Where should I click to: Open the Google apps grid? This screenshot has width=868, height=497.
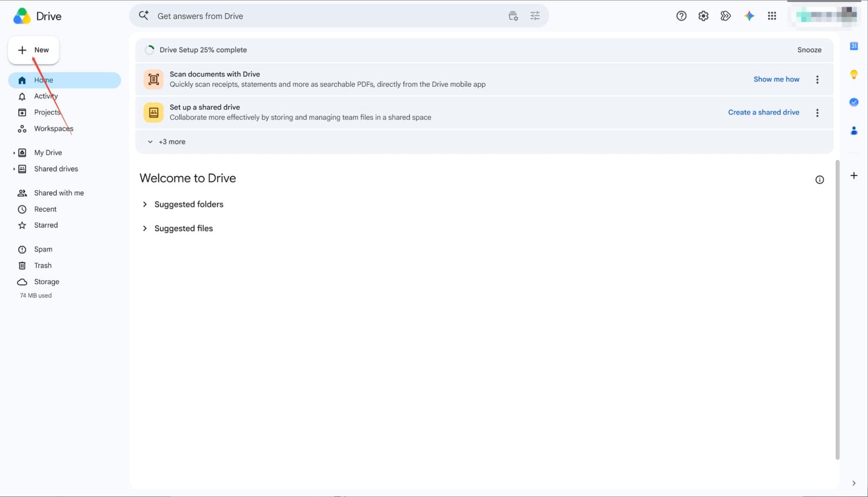pyautogui.click(x=772, y=16)
